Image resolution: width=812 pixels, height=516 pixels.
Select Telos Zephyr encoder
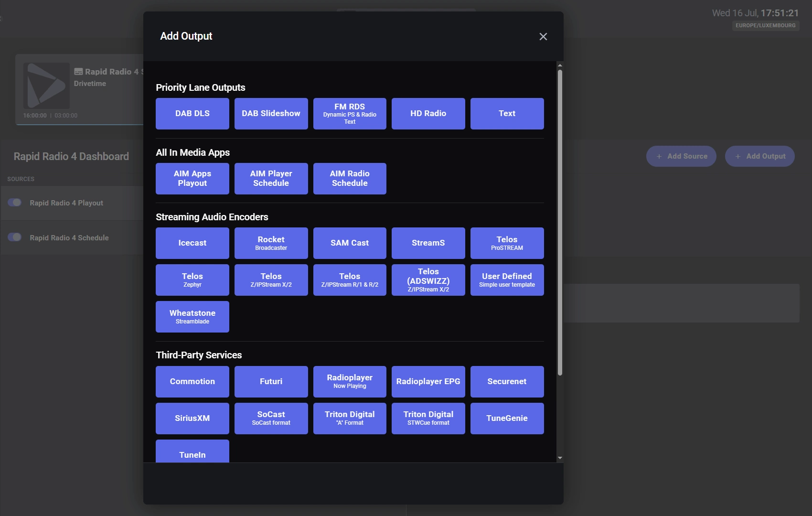(x=192, y=280)
